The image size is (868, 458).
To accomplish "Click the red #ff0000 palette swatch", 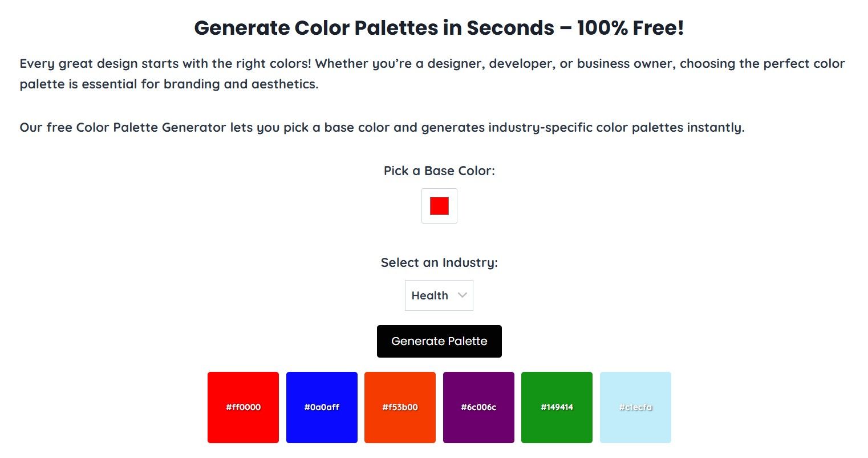I will tap(243, 407).
